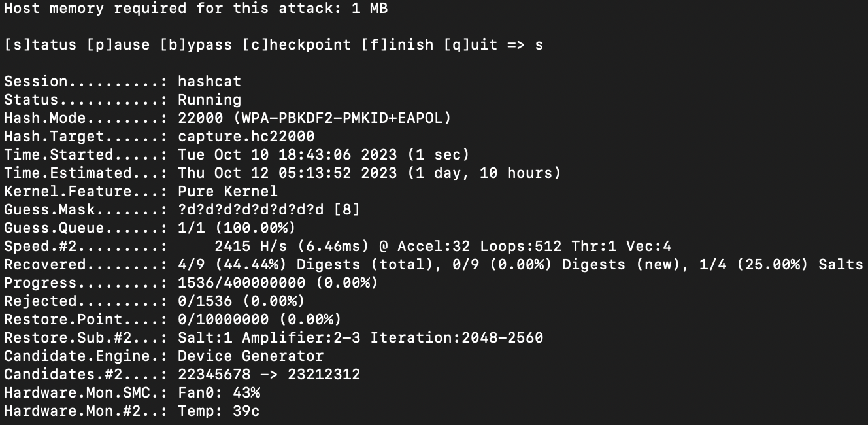Click the Device Generator engine text

point(250,356)
